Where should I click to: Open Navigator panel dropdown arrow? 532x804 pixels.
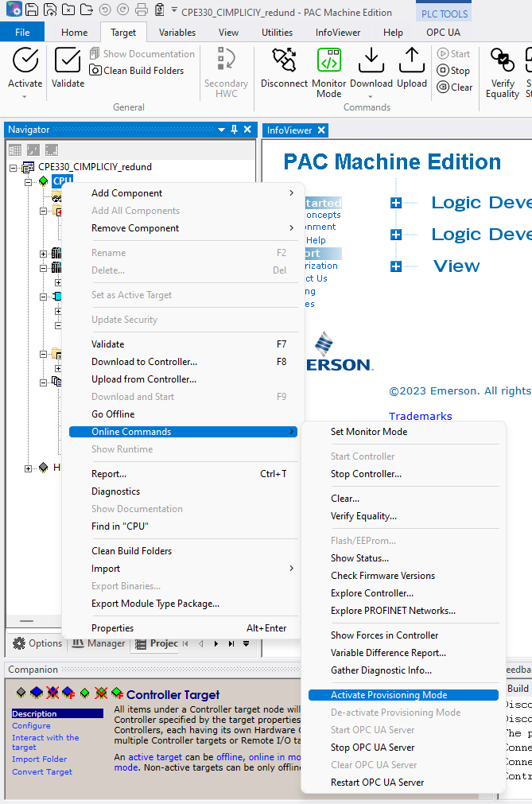point(221,130)
